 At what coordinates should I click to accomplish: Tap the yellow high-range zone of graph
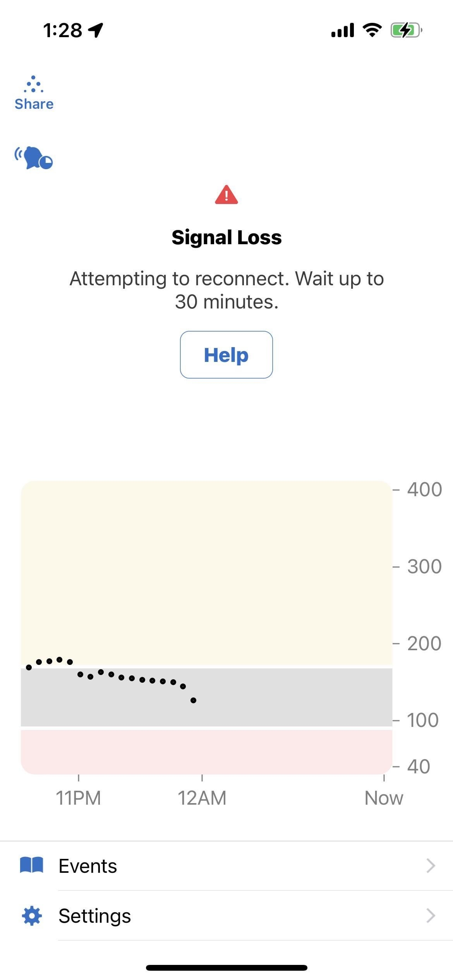[x=206, y=561]
